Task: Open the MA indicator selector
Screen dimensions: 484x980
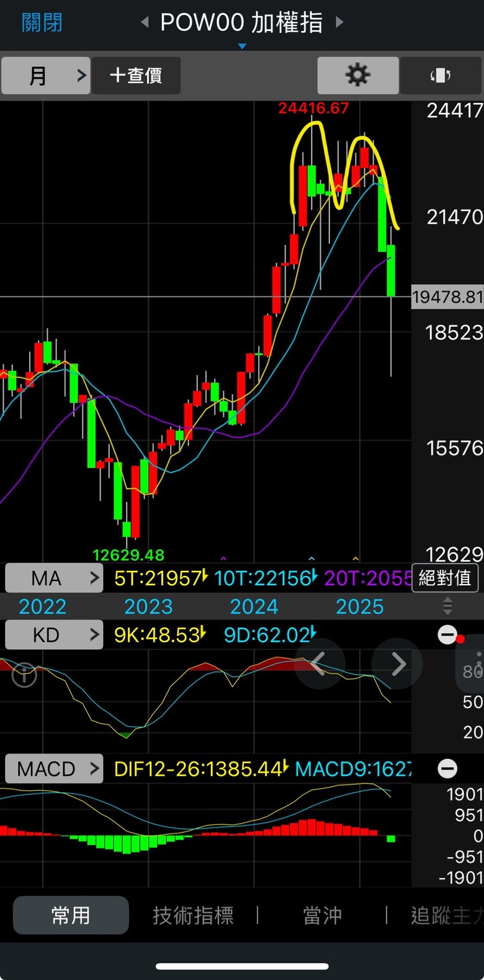Action: pos(54,578)
